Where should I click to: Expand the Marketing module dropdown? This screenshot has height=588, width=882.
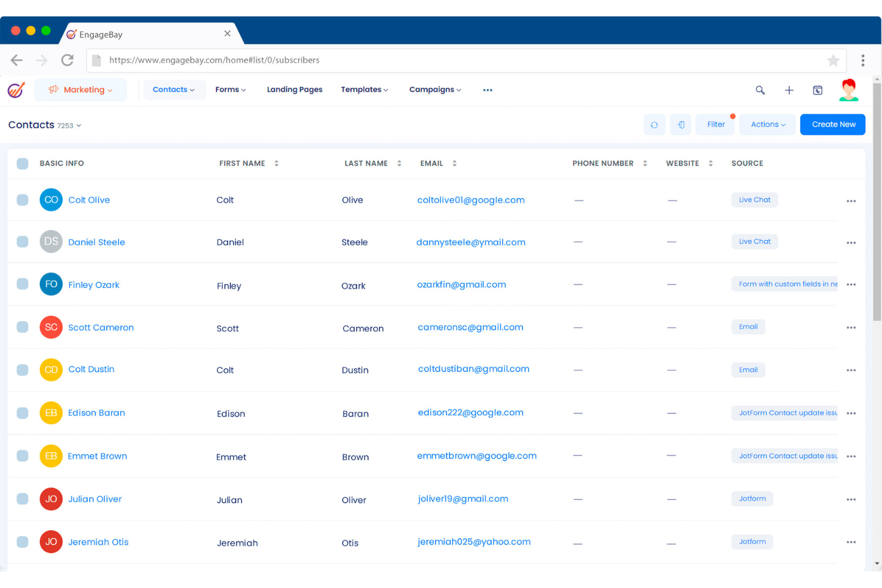coord(80,89)
